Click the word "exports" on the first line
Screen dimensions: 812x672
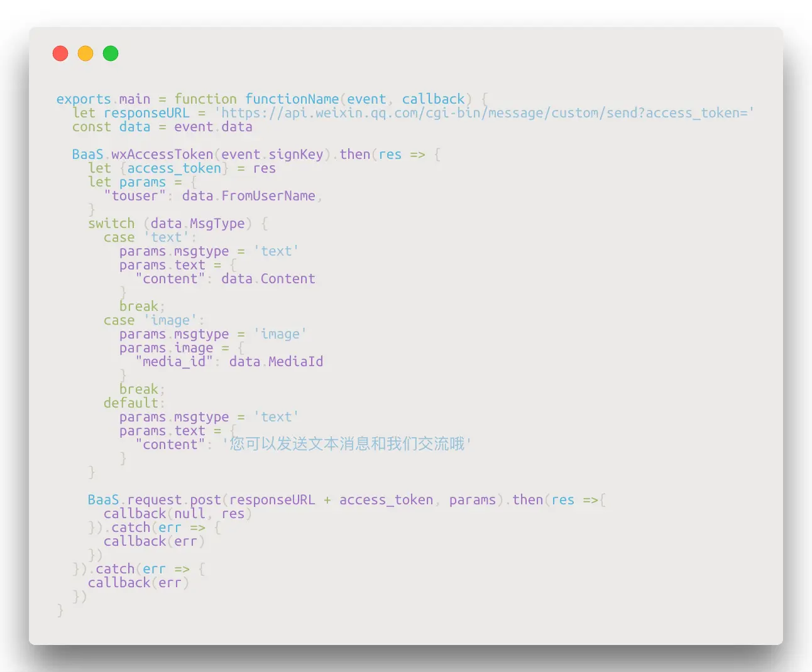click(x=84, y=99)
